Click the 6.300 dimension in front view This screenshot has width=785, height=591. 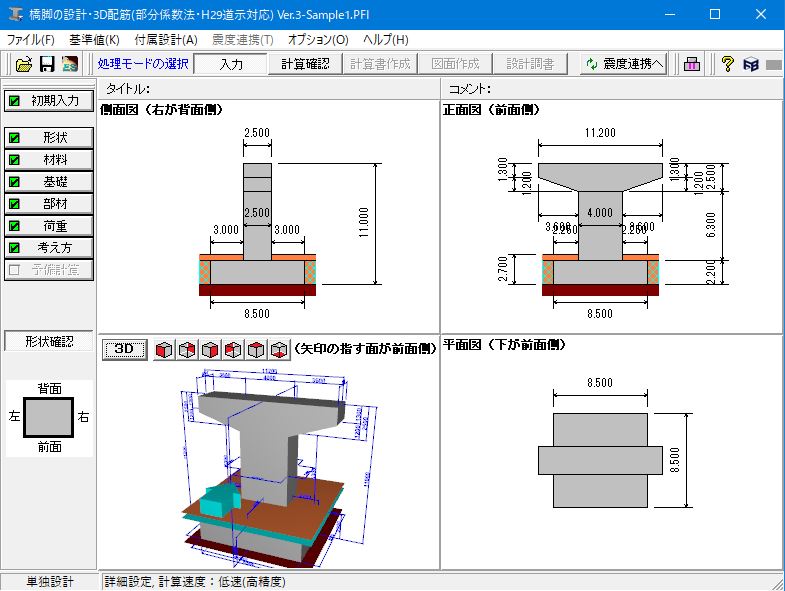[x=710, y=225]
